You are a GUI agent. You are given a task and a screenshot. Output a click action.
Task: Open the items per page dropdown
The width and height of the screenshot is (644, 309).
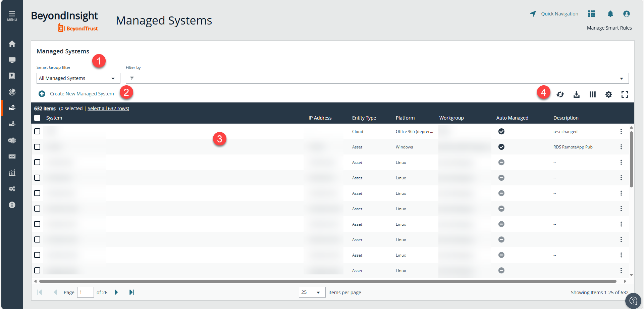(312, 292)
